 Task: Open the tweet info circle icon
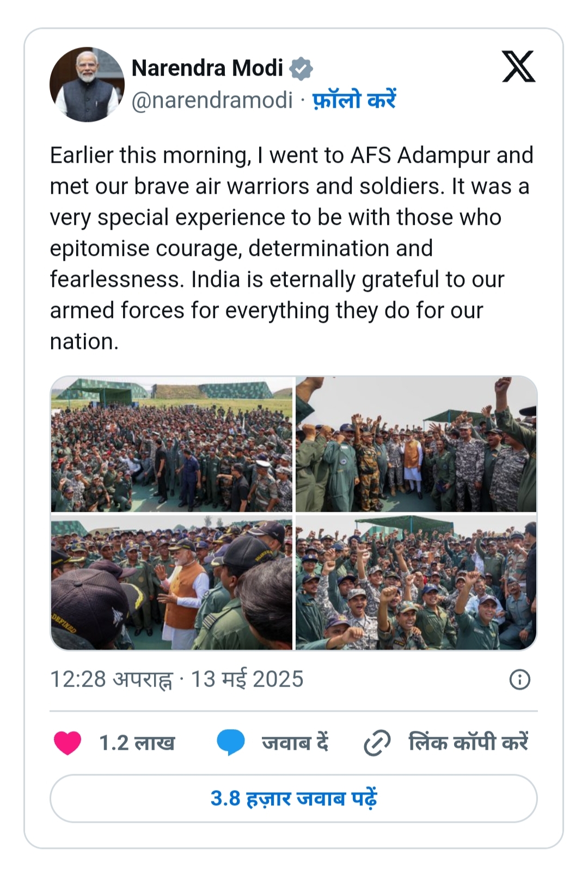(x=519, y=680)
